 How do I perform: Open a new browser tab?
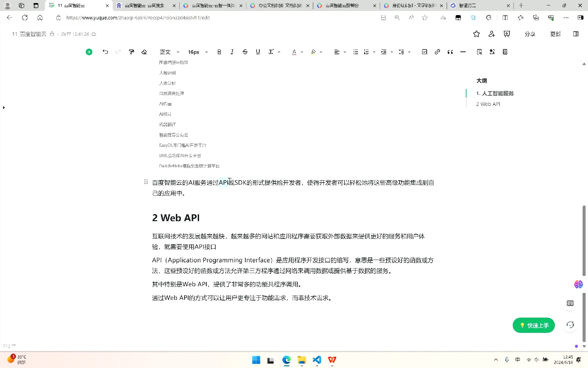521,5
